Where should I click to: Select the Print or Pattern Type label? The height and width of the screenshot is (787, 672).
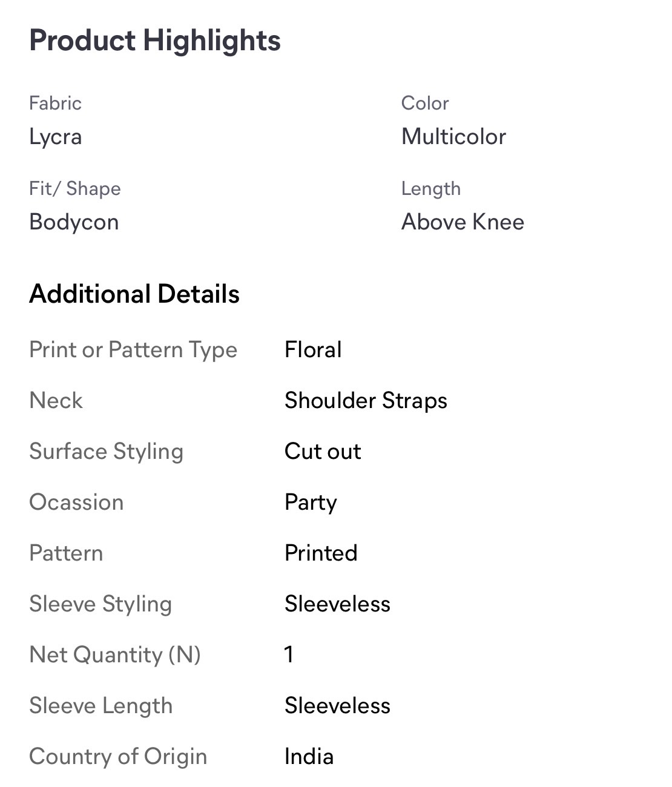click(133, 350)
